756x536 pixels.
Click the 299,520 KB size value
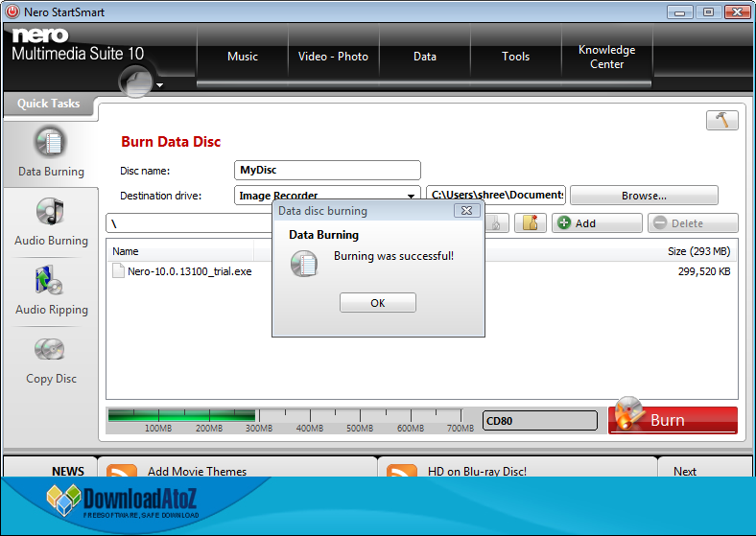[x=704, y=271]
